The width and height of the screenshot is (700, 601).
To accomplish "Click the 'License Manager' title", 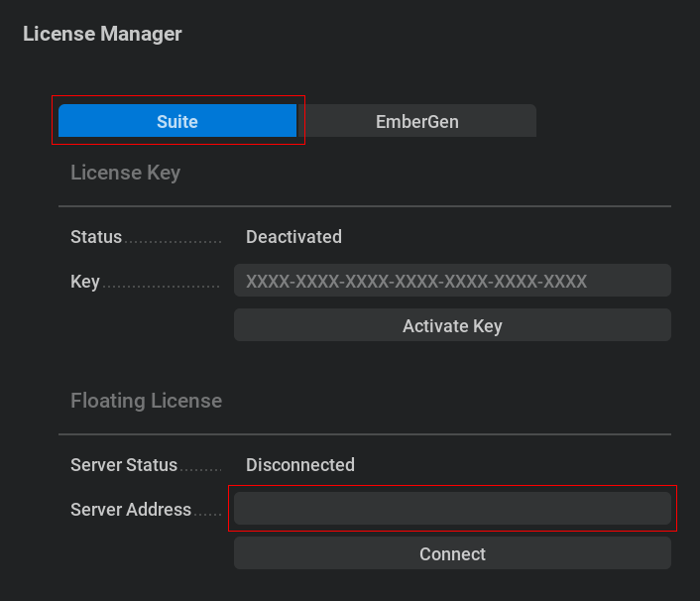I will [102, 34].
